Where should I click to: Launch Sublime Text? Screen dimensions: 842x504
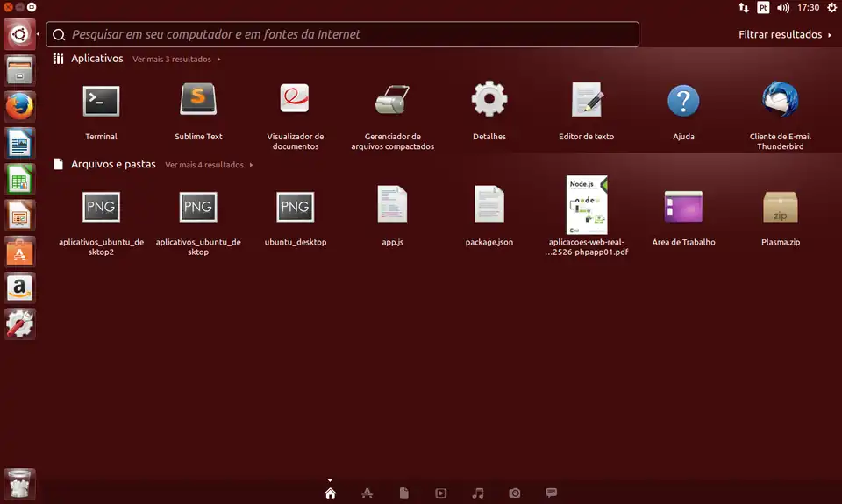point(198,99)
